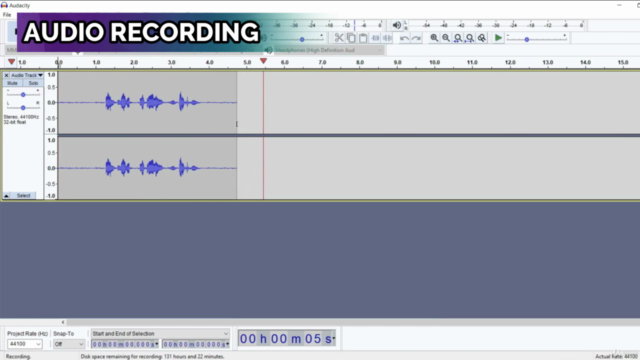
Task: Click the Undo arrow icon
Action: tap(404, 38)
